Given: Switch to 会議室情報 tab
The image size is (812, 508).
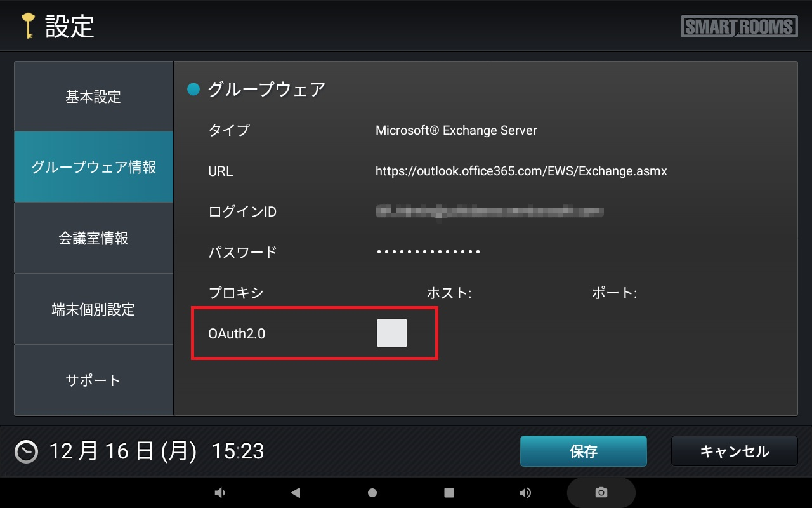Looking at the screenshot, I should click(93, 238).
